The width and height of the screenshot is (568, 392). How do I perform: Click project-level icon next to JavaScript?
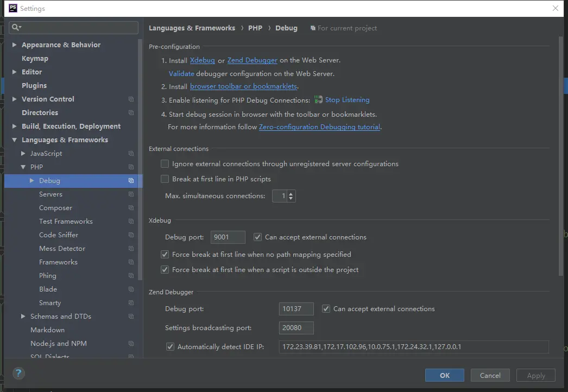coord(131,153)
